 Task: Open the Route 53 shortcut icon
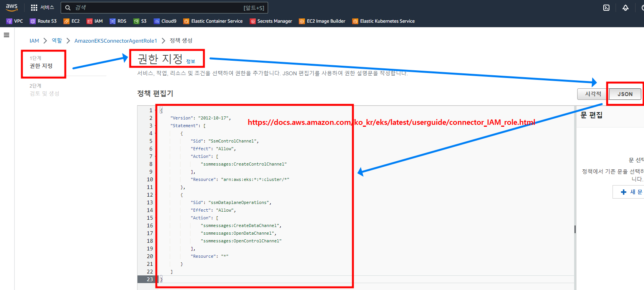(33, 21)
